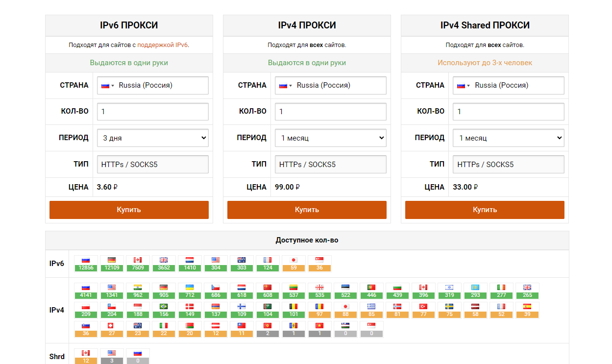Open the поддержкой IPv6 link
Screen dimensions: 612x364
[x=163, y=45]
